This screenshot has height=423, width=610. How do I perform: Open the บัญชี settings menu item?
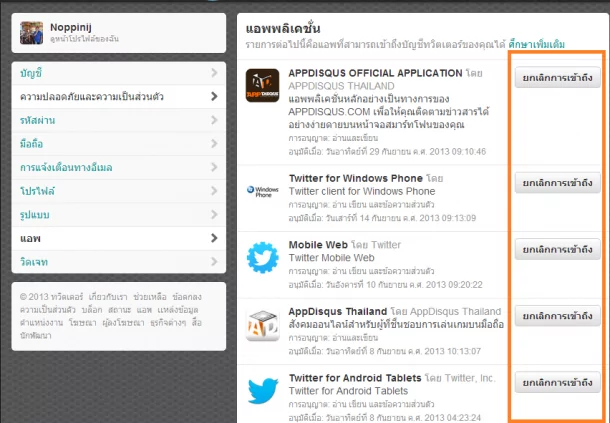[x=119, y=73]
